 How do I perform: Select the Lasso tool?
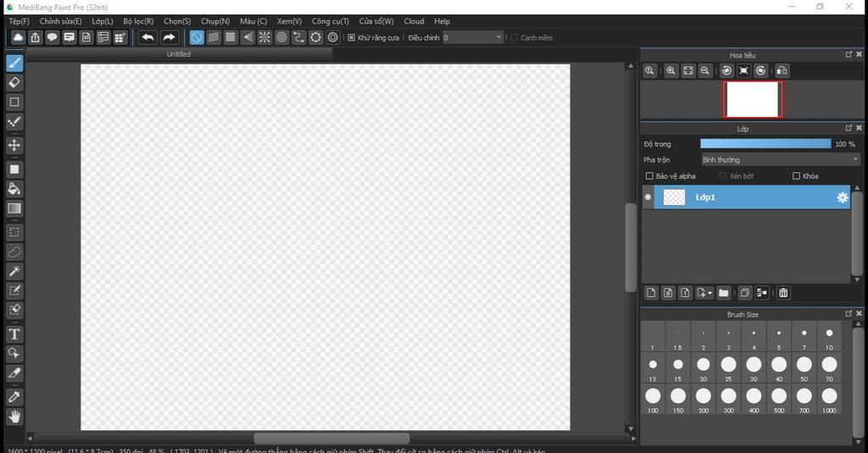coord(14,252)
